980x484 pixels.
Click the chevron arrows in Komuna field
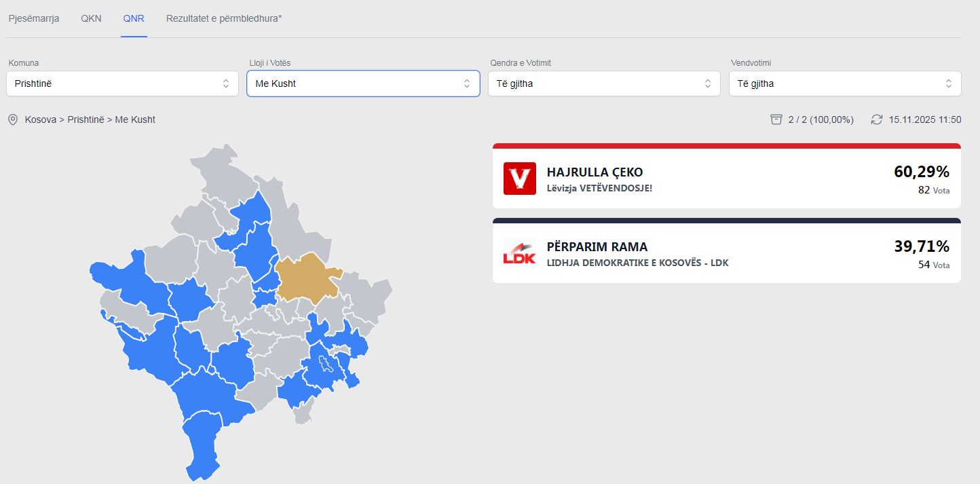pos(226,83)
